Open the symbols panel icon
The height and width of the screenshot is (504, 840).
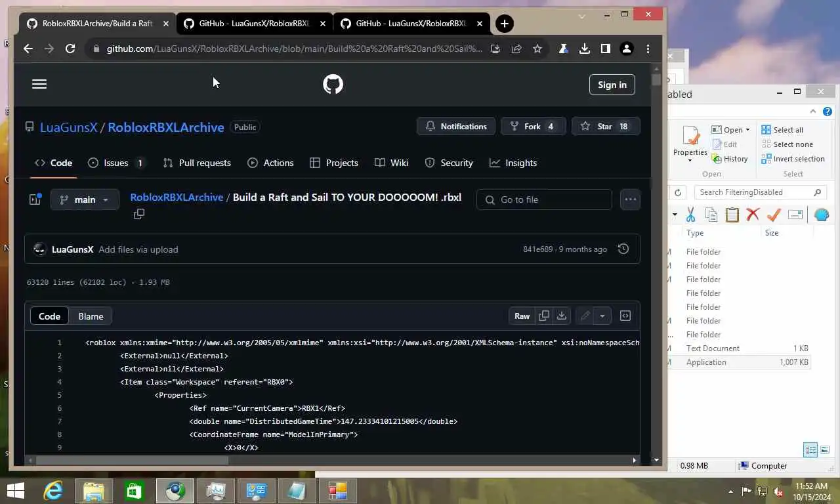coord(625,316)
